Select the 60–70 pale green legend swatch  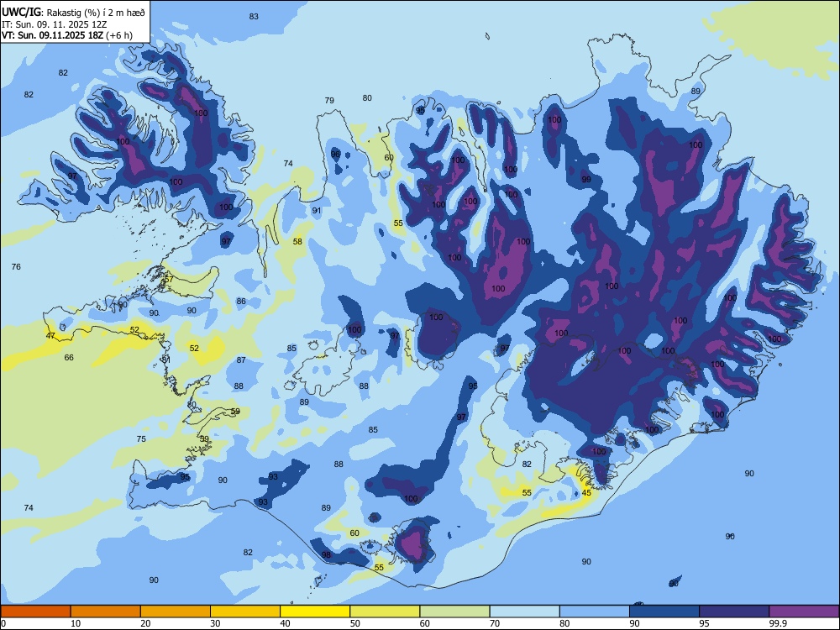tap(454, 612)
